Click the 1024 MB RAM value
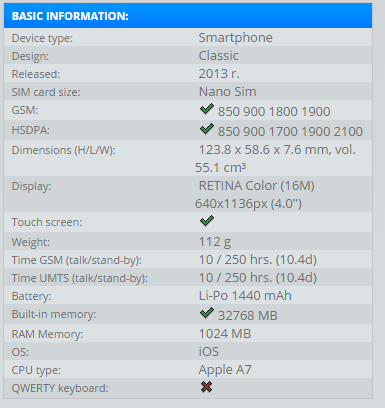 pos(225,334)
